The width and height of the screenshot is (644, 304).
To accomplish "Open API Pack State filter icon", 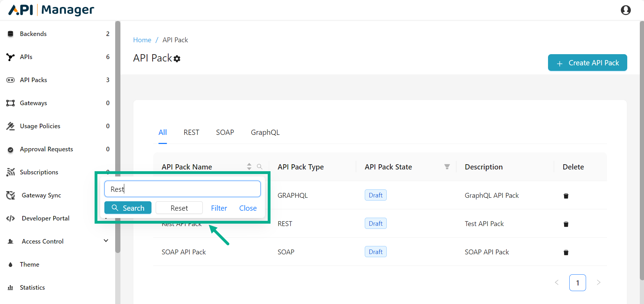I will [x=447, y=167].
